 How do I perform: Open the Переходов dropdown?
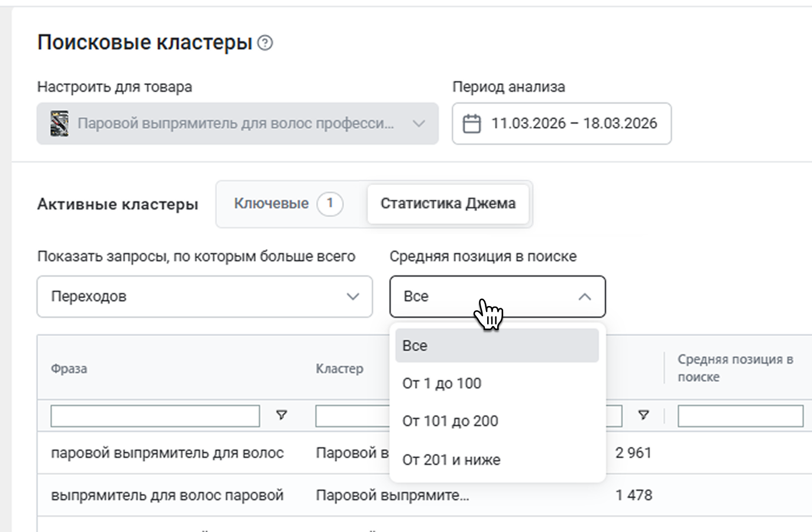[204, 297]
